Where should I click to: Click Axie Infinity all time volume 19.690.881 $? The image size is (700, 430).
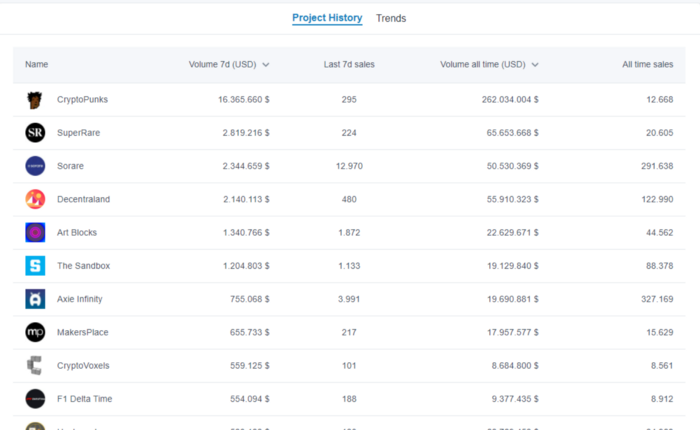coord(513,299)
